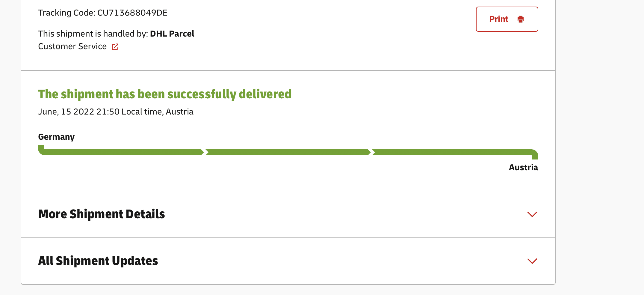Image resolution: width=644 pixels, height=295 pixels.
Task: Open the Customer Service link
Action: coord(72,46)
